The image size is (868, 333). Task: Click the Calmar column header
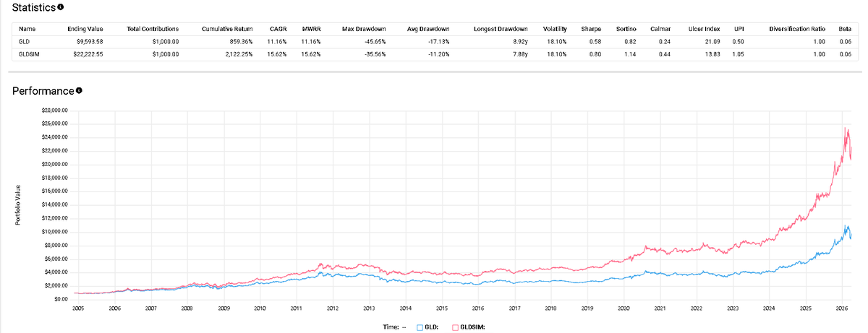(660, 30)
